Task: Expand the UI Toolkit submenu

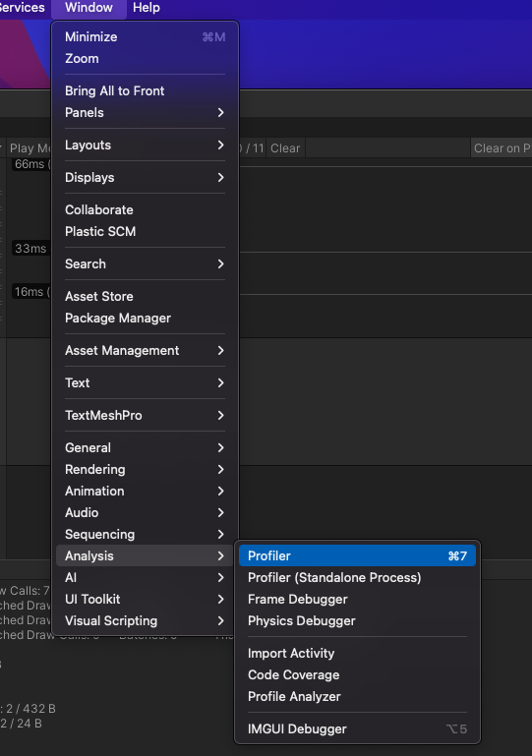Action: tap(145, 599)
